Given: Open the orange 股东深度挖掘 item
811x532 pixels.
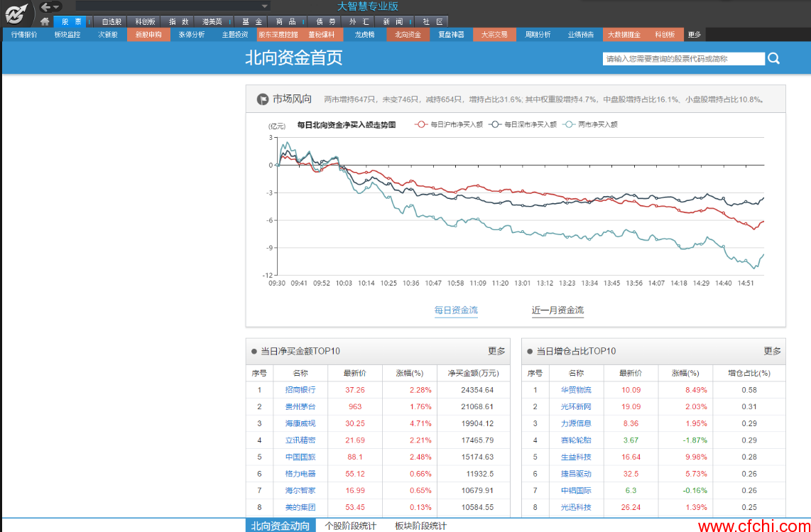Looking at the screenshot, I should [278, 35].
